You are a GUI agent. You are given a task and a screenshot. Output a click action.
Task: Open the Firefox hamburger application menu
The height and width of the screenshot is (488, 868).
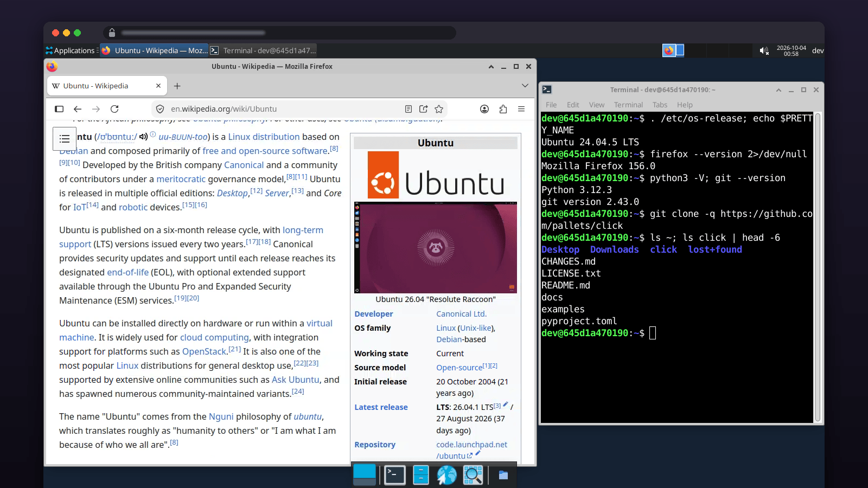tap(521, 109)
